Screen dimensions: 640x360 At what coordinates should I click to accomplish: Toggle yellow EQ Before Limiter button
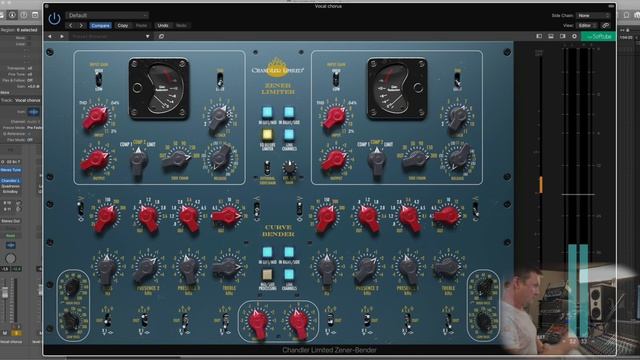[x=267, y=134]
